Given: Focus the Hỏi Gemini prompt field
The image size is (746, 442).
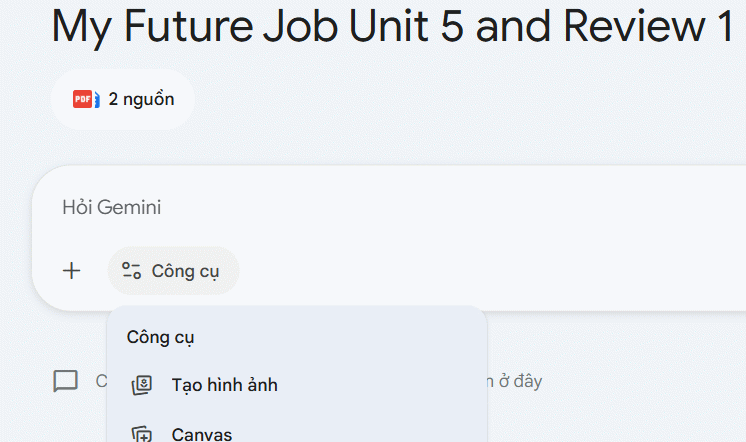Looking at the screenshot, I should click(400, 208).
